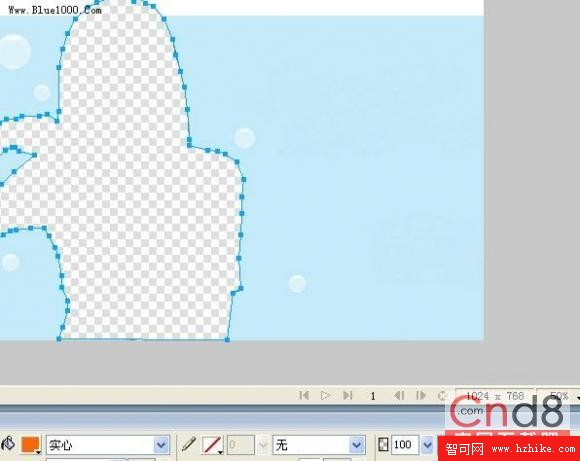Play the animation frames

coord(325,396)
